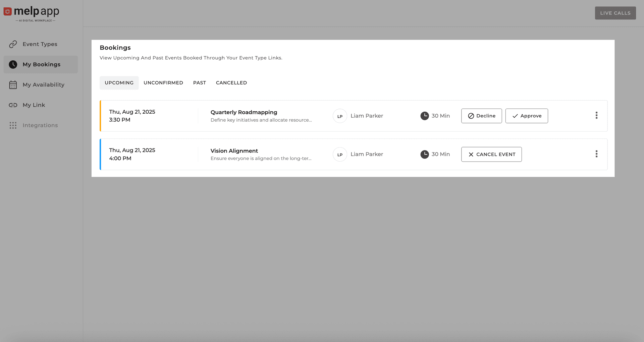This screenshot has height=342, width=644.
Task: Click the 30 Min clock icon for Vision Alignment
Action: pos(424,154)
